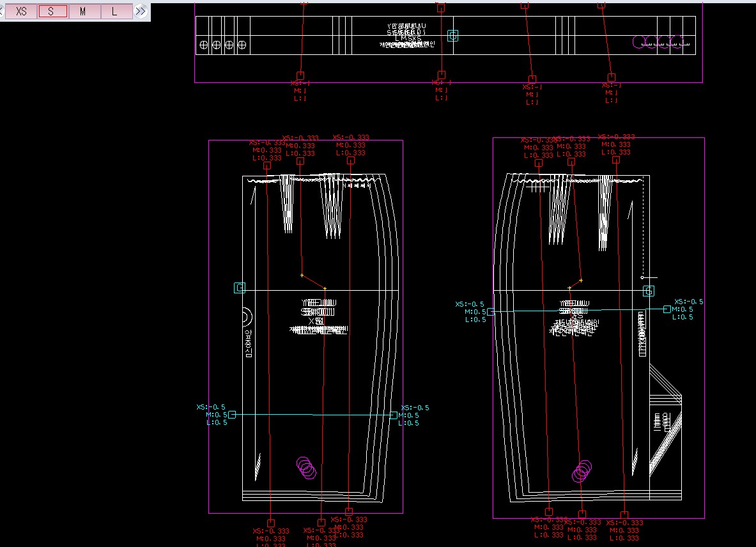Click the cyan G marker on the waistband piece
Image resolution: width=756 pixels, height=547 pixels.
[x=452, y=36]
